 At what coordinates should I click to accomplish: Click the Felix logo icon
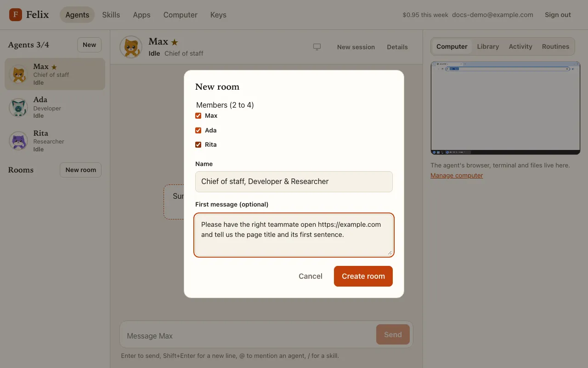point(16,15)
